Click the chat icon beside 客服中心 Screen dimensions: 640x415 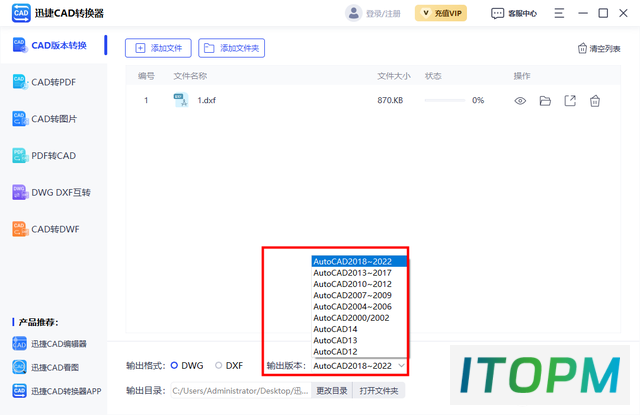tap(497, 13)
